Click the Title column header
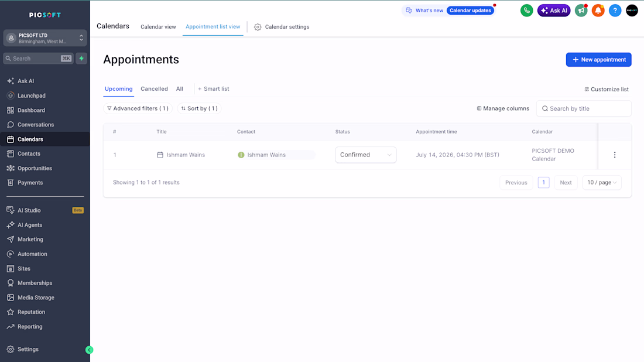644x362 pixels. pos(162,132)
